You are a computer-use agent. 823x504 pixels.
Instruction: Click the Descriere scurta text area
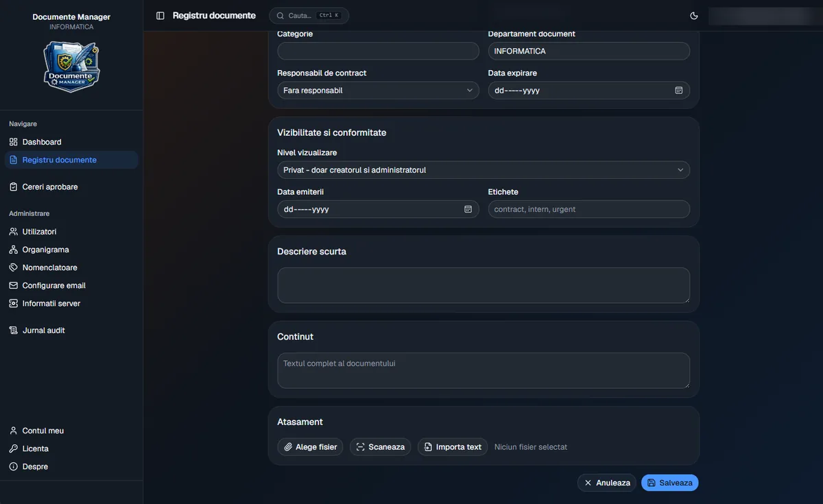[x=484, y=285]
